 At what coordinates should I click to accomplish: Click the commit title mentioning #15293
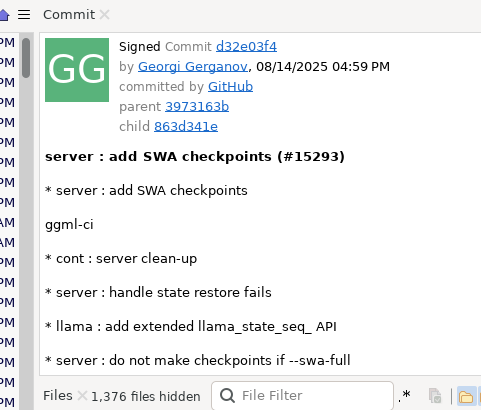[195, 157]
